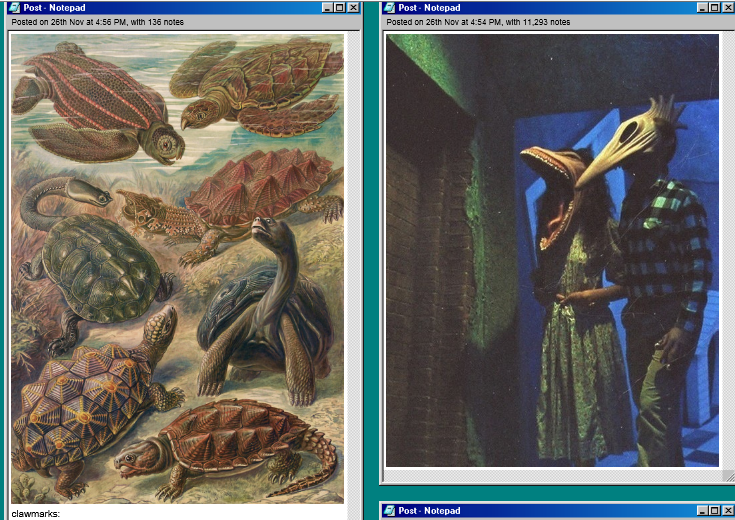Click the resize grip of the bird masks window
This screenshot has width=735, height=520.
coord(728,476)
